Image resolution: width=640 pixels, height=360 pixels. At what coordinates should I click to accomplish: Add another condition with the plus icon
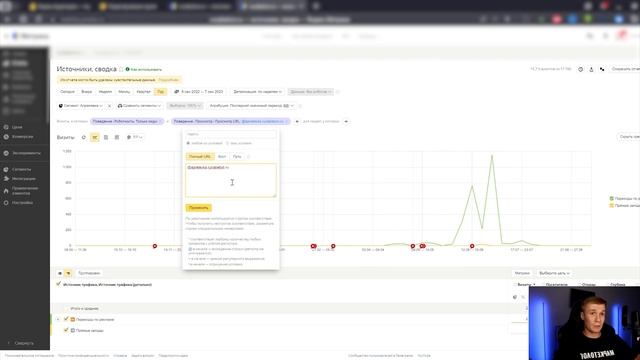pos(297,122)
